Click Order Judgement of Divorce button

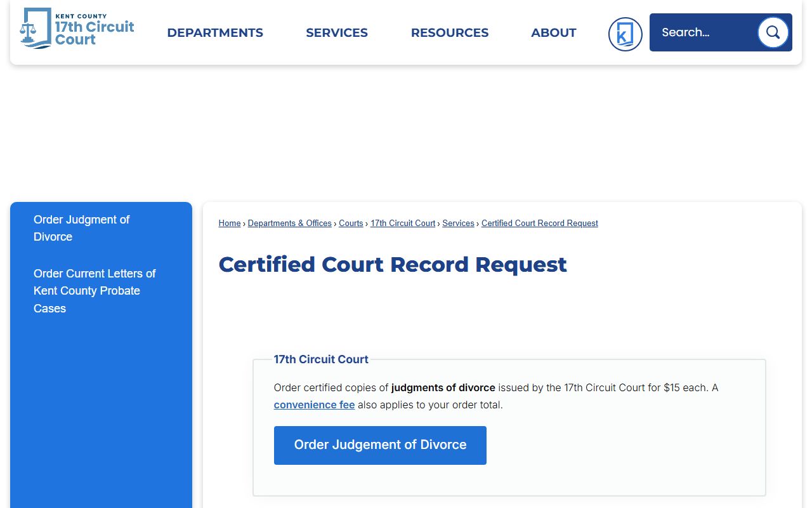(380, 445)
